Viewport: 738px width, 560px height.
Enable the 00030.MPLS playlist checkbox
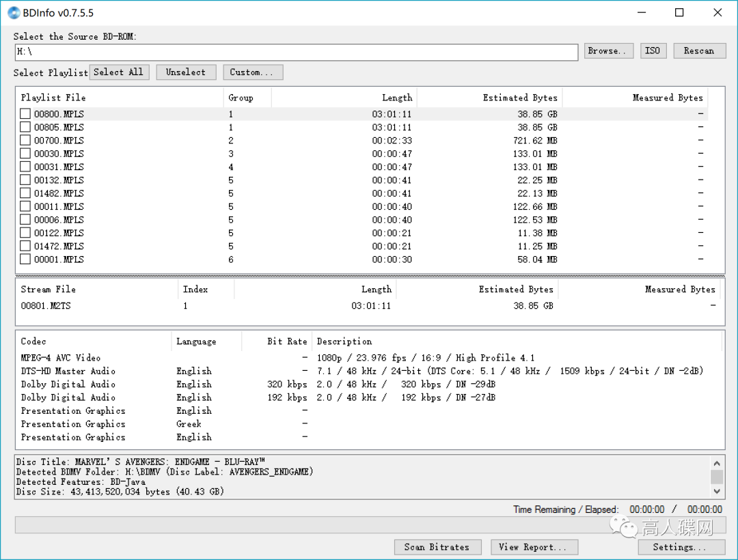(25, 153)
